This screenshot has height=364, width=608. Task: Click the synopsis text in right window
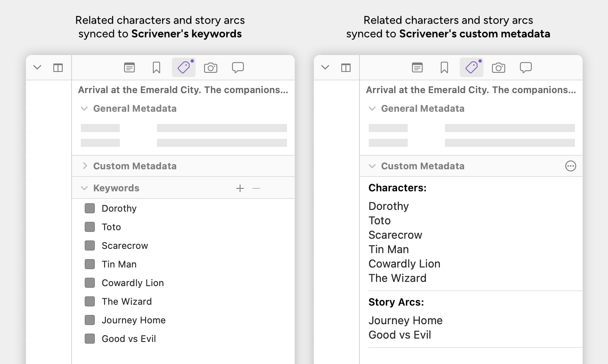pos(471,90)
